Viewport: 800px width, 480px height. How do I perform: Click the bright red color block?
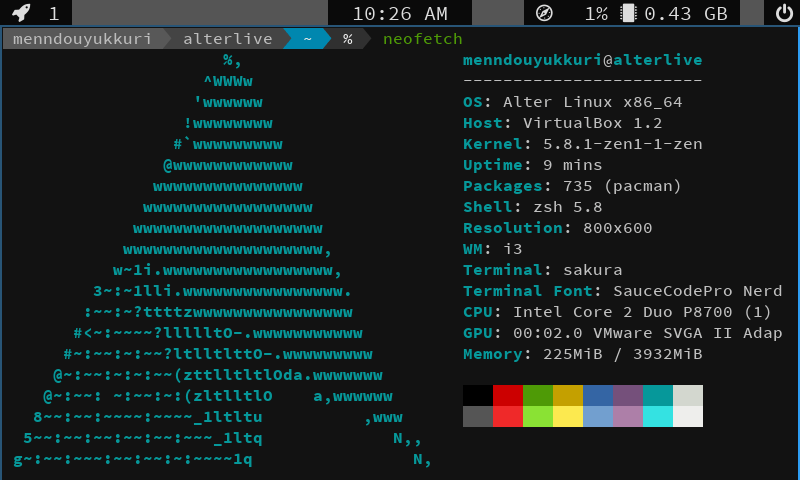[508, 416]
